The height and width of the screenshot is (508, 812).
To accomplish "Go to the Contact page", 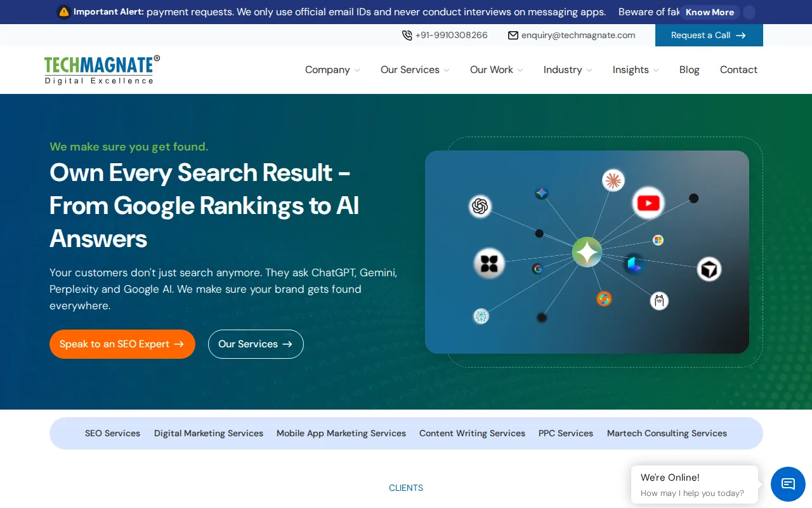I will (738, 70).
